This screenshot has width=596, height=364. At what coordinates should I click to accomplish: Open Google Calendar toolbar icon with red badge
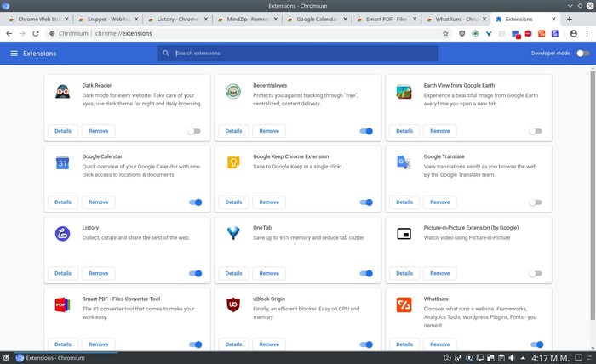tap(515, 34)
